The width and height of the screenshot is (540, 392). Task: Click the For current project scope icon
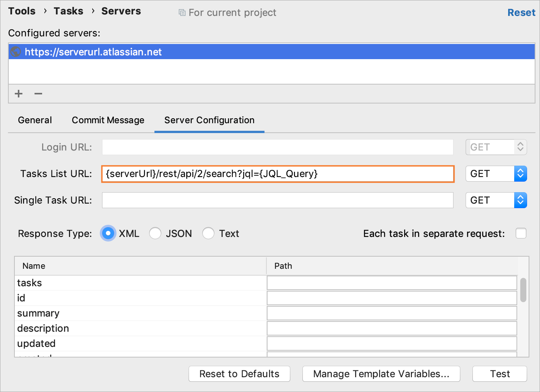coord(181,12)
